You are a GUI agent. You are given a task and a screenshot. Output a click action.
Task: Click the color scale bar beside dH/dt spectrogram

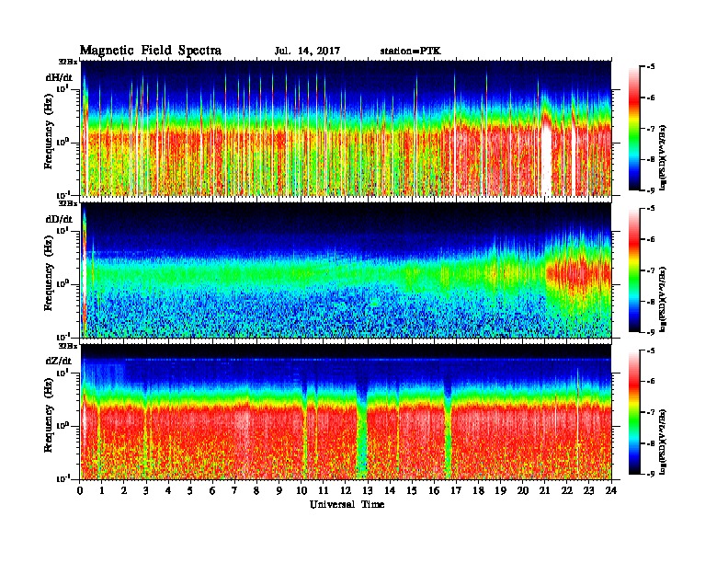(634, 128)
